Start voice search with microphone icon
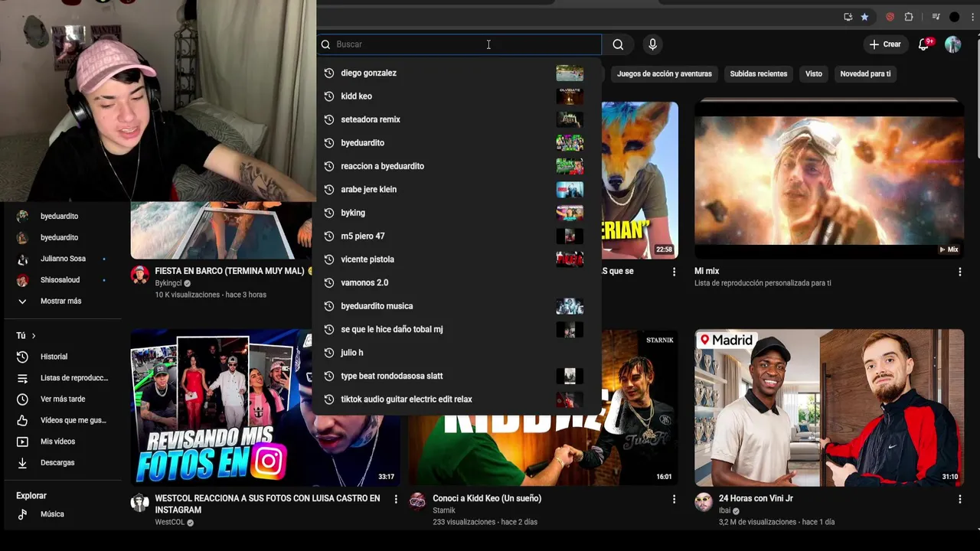Viewport: 980px width, 551px height. click(x=652, y=44)
